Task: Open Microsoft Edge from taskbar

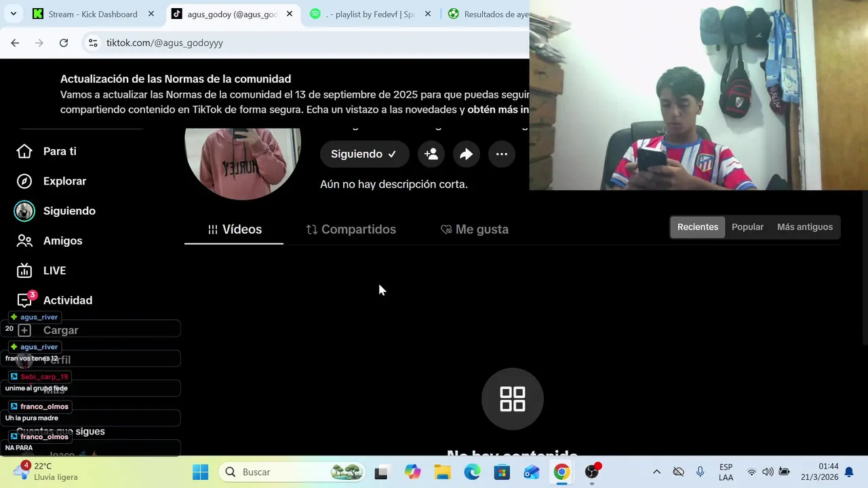Action: [472, 472]
